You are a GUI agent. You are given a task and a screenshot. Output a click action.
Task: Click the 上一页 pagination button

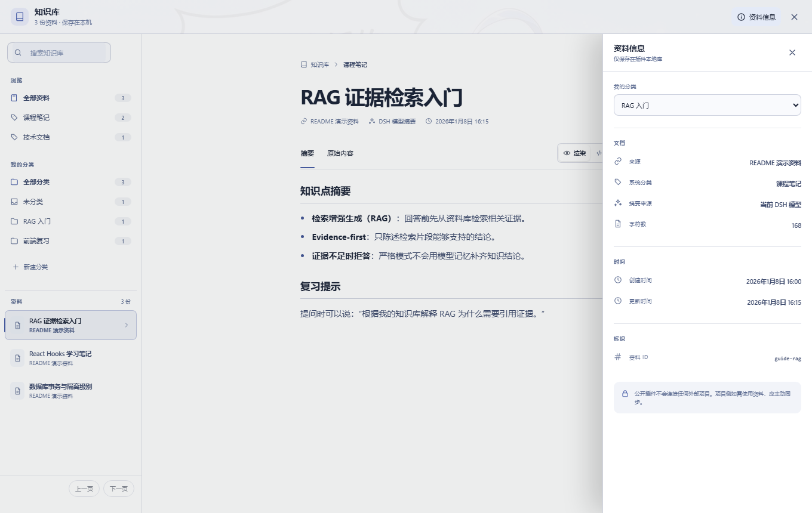pyautogui.click(x=84, y=489)
